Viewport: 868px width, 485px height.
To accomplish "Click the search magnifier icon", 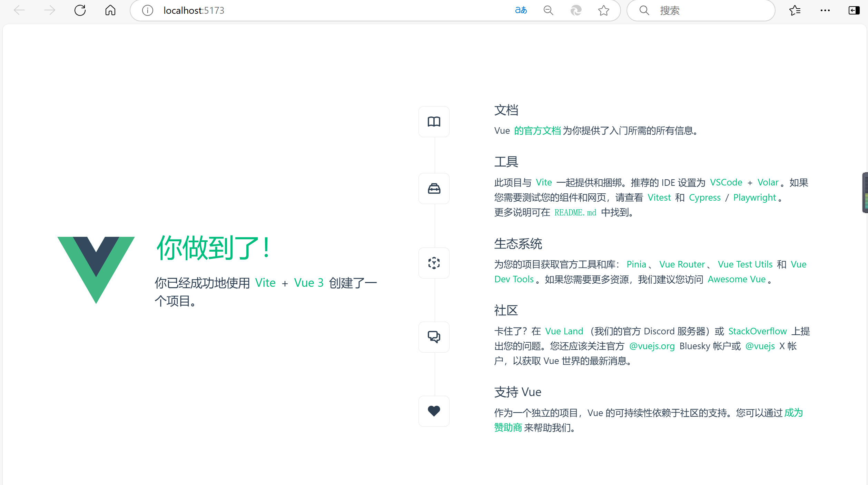I will pos(644,10).
